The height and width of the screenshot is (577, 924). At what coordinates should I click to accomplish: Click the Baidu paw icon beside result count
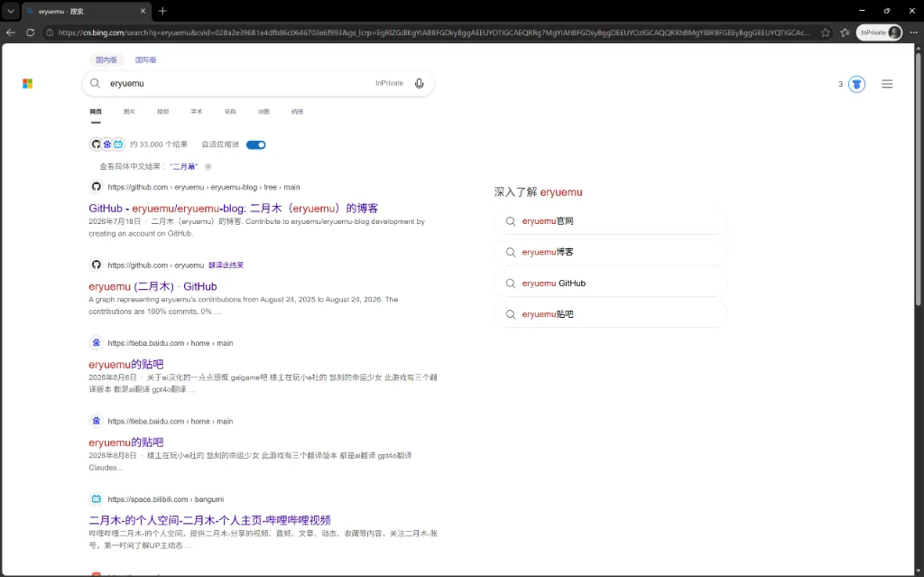pyautogui.click(x=107, y=144)
